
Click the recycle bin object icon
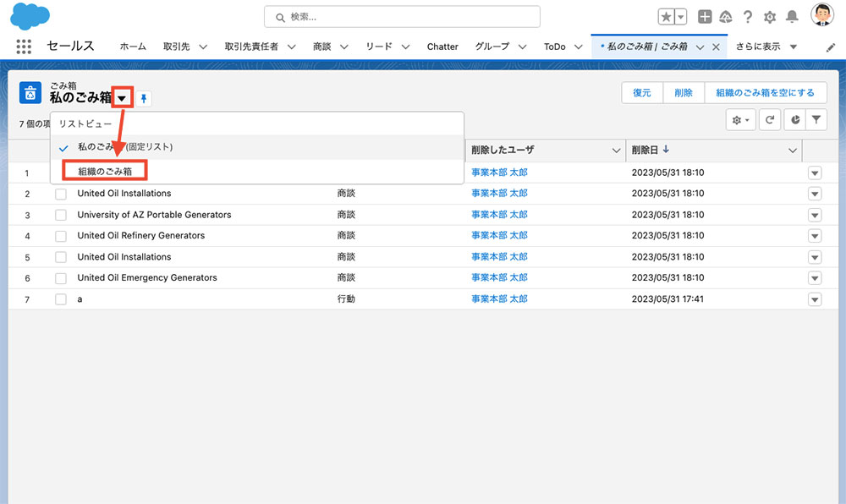[x=30, y=93]
